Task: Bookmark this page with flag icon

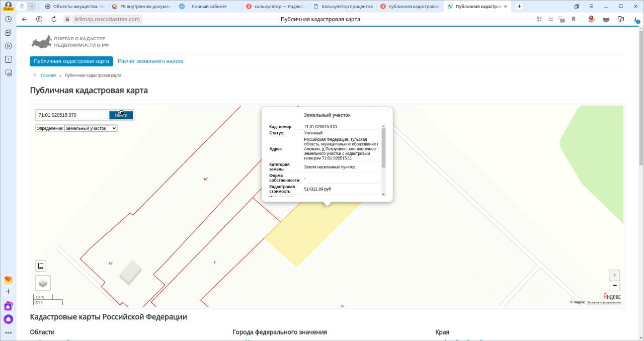Action: point(574,19)
